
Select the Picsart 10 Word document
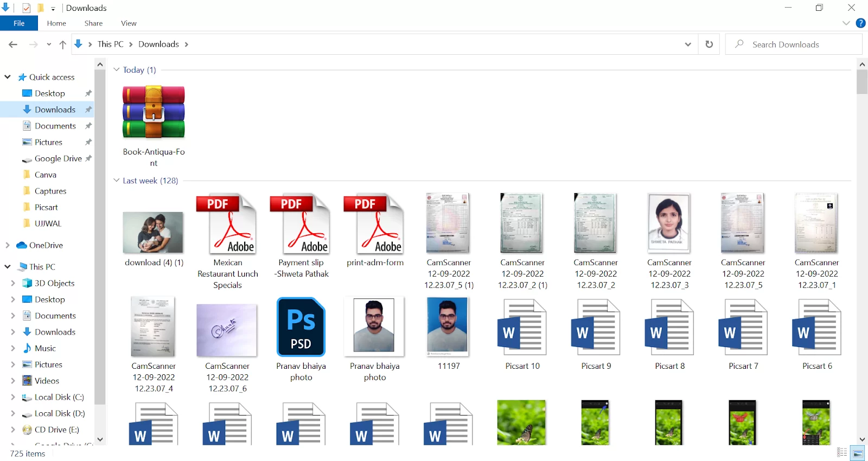522,328
